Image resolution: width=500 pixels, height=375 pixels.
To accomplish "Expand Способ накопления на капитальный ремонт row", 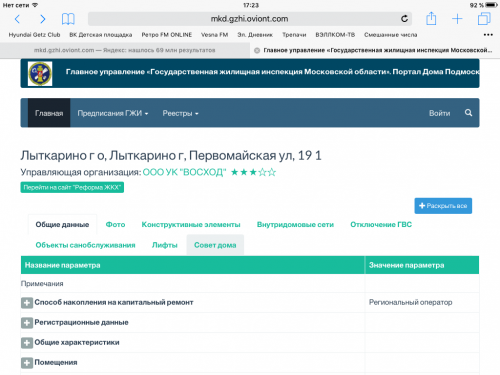I will [x=27, y=303].
